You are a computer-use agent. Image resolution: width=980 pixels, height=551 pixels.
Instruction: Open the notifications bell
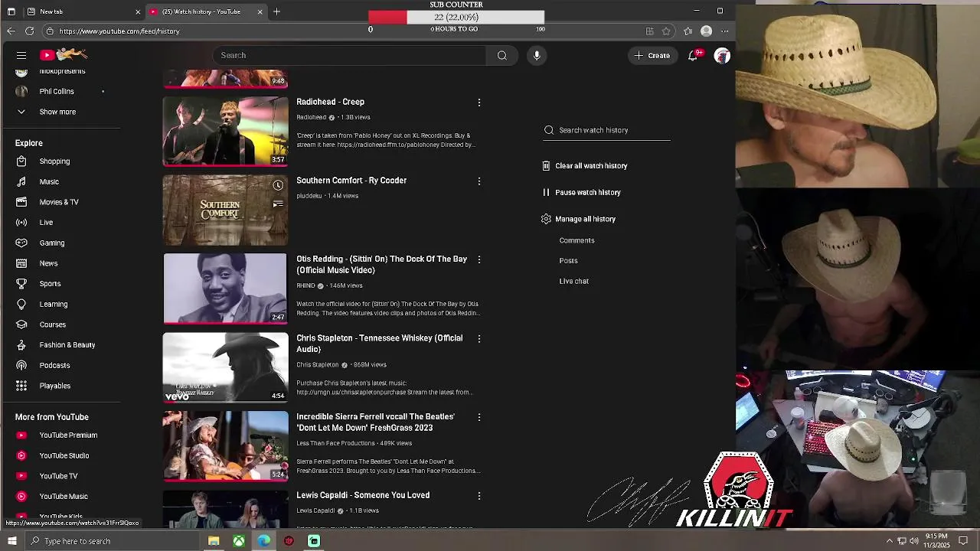[693, 55]
